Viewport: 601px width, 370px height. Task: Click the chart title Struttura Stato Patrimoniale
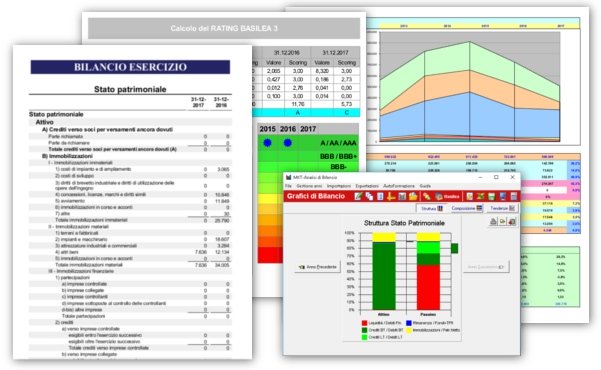[404, 223]
